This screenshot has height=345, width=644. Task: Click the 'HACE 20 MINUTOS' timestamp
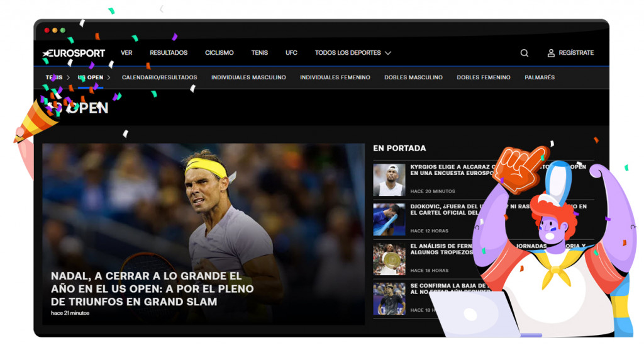coord(433,191)
